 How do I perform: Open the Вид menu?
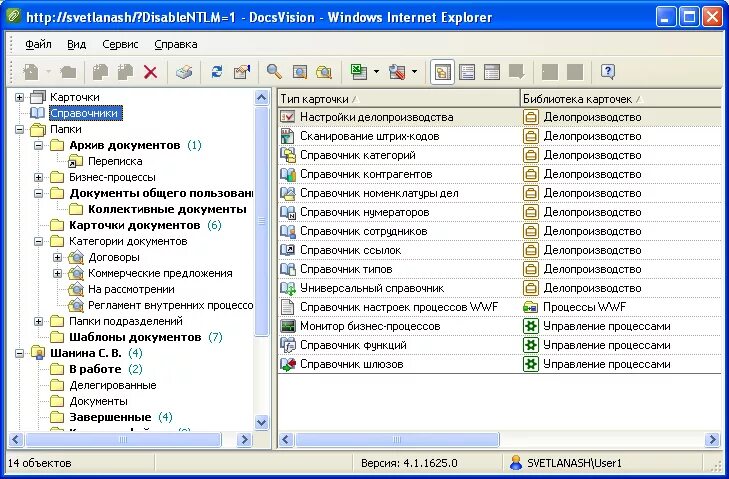pyautogui.click(x=76, y=44)
